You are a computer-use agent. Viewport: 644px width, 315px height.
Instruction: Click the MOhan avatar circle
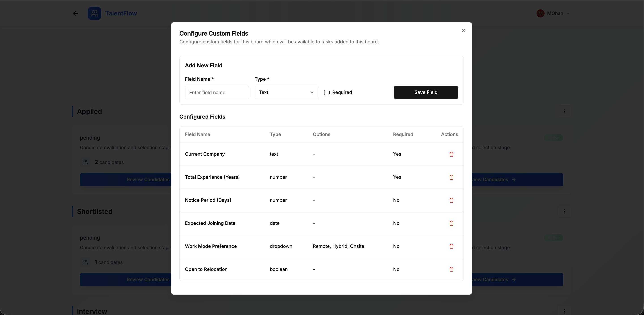[540, 13]
